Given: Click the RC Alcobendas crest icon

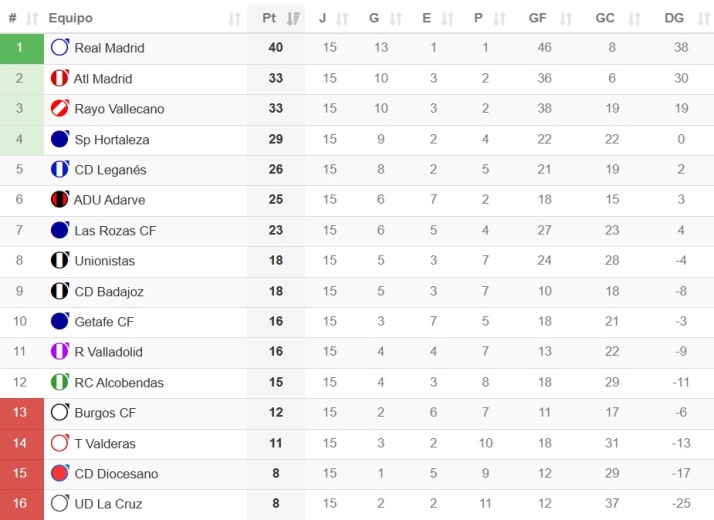Looking at the screenshot, I should (60, 382).
